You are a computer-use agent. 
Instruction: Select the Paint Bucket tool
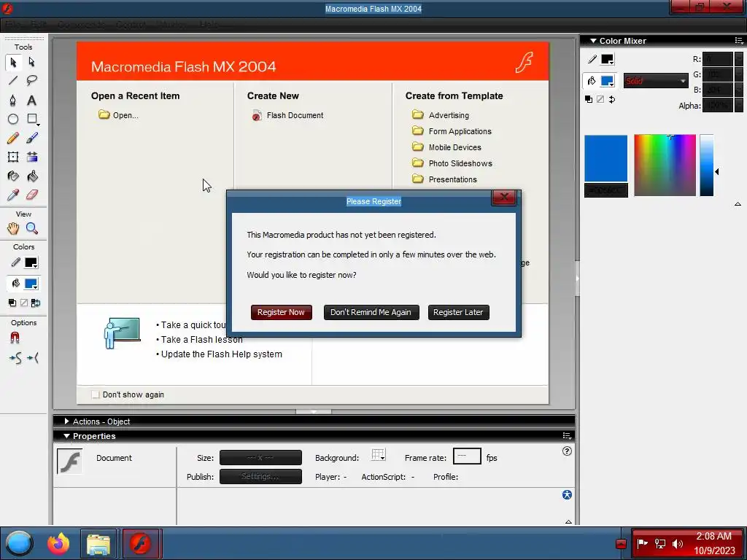point(32,176)
